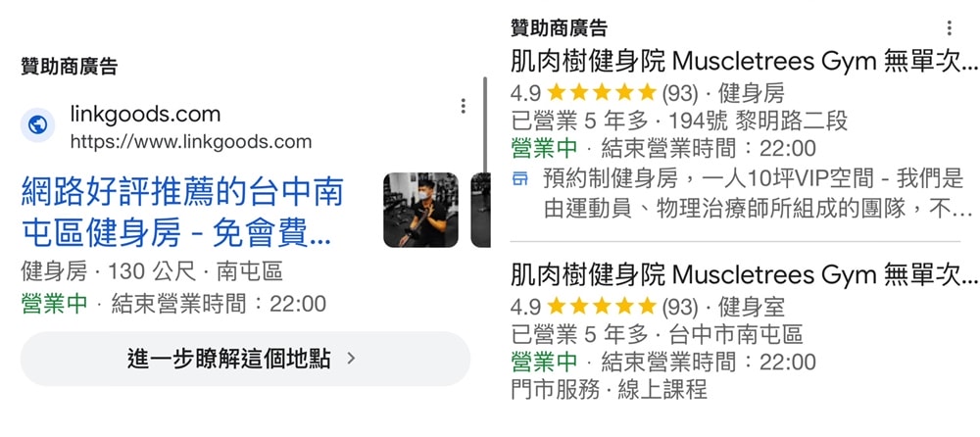Click the 門市服務 · 線上課程 service line
This screenshot has width=980, height=437.
pyautogui.click(x=609, y=390)
